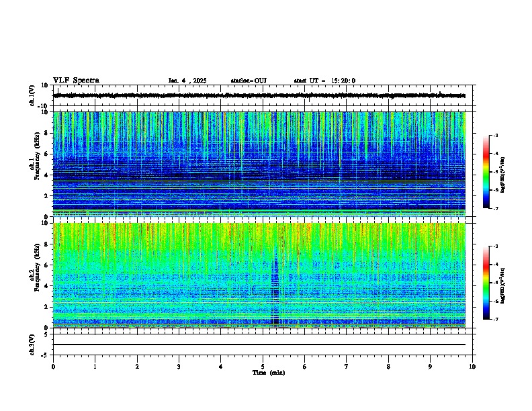Click the flat ch.3 voltage line

click(x=259, y=345)
